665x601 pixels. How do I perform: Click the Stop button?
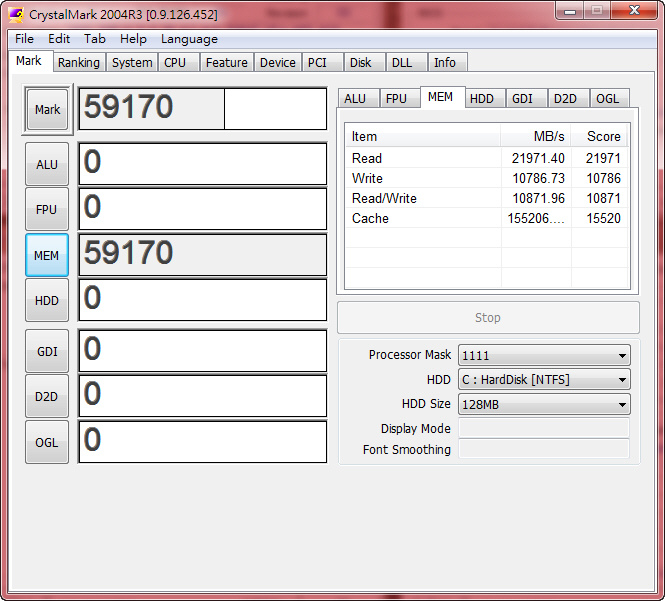[x=488, y=318]
